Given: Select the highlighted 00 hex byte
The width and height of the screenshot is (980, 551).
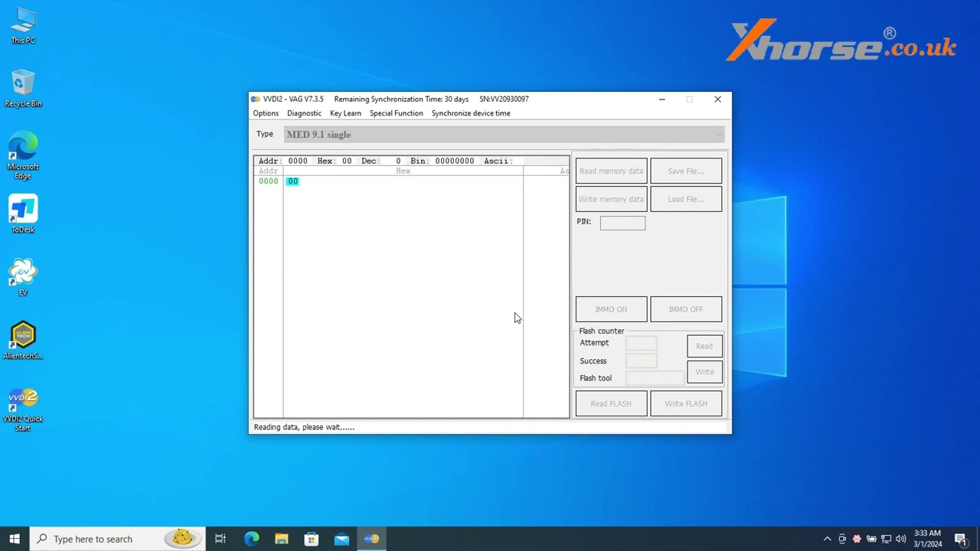Looking at the screenshot, I should (x=292, y=181).
